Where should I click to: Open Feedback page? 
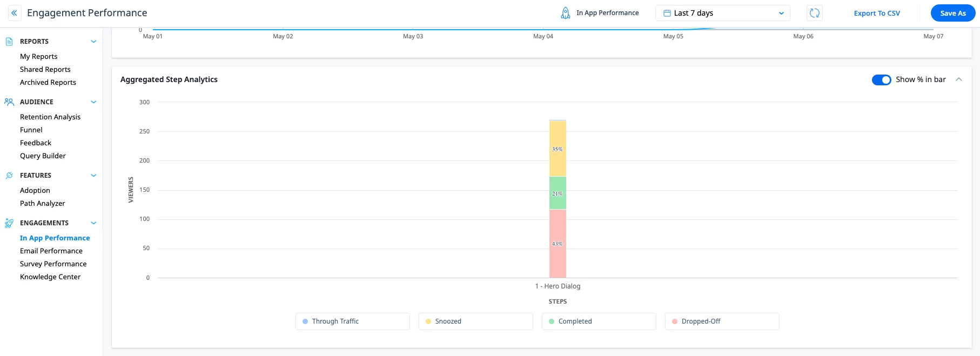coord(36,143)
